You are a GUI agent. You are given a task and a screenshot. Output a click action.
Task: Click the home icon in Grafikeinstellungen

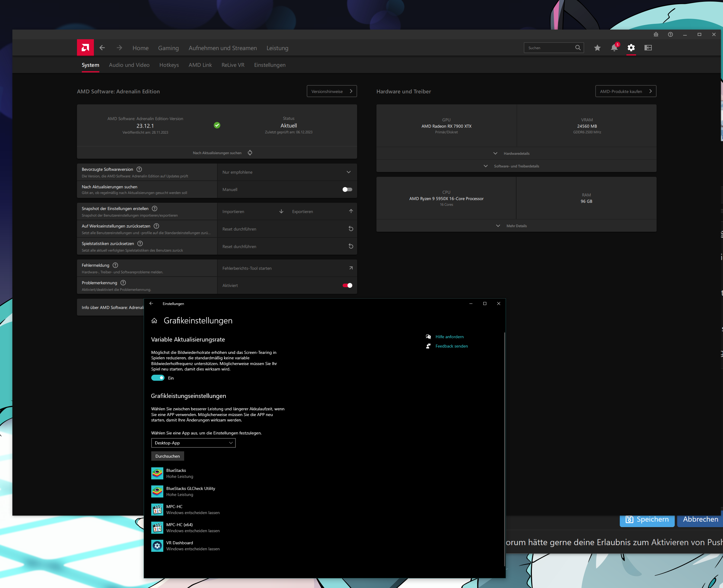point(154,321)
